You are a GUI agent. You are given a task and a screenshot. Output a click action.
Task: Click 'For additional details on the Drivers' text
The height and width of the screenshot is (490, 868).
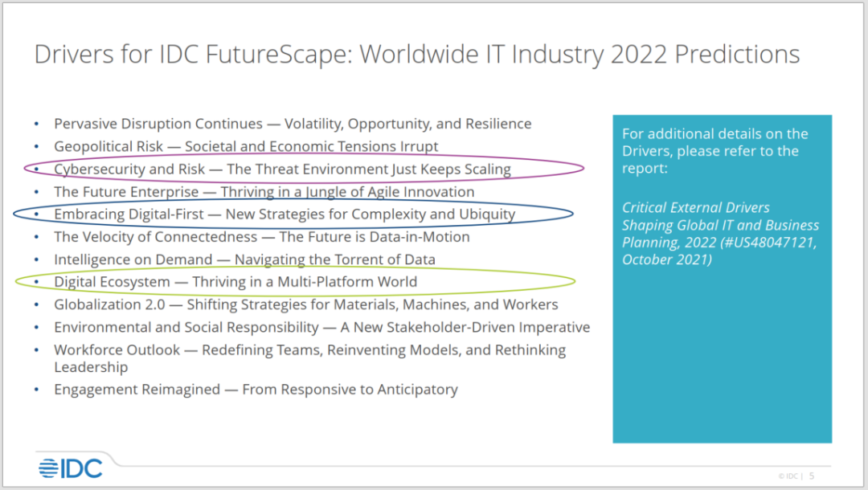tap(714, 151)
